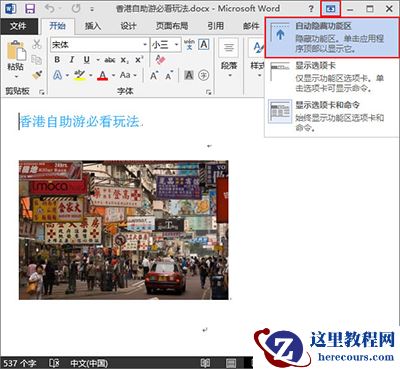Click 中文(中国) language indicator
Screen dimensions: 400x369
(x=89, y=363)
